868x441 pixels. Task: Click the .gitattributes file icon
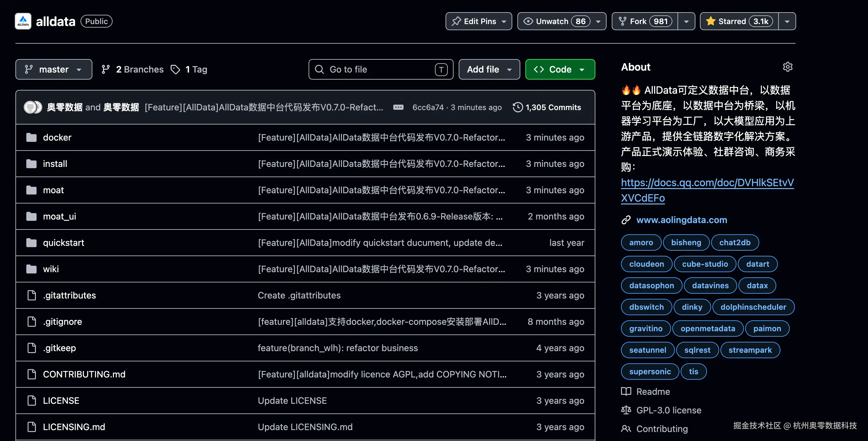(32, 295)
